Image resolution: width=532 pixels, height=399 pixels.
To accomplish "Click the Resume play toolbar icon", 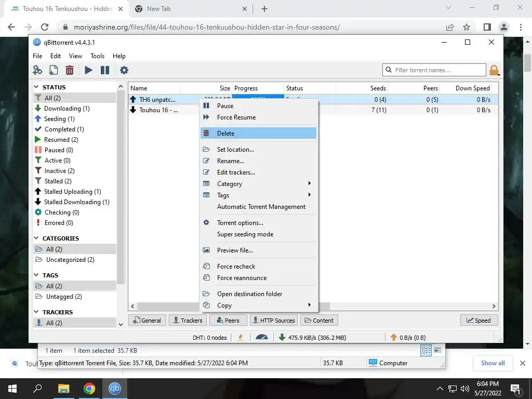I will [88, 70].
